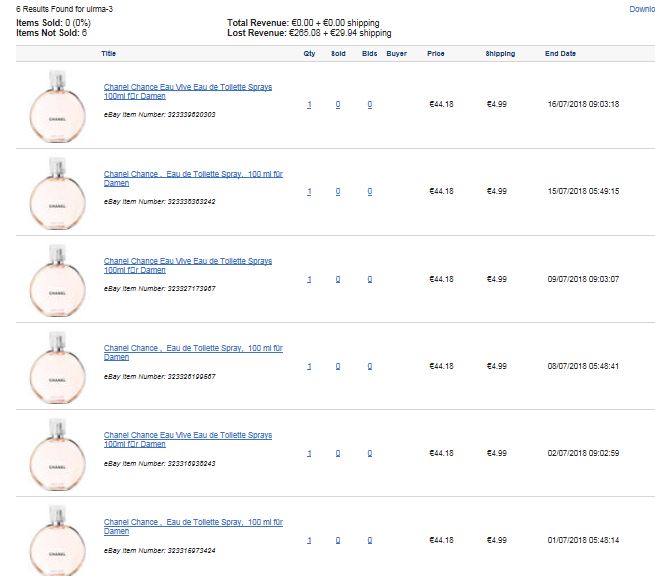Click perfume thumbnail for item 323316936243
The width and height of the screenshot is (655, 576).
click(x=58, y=454)
